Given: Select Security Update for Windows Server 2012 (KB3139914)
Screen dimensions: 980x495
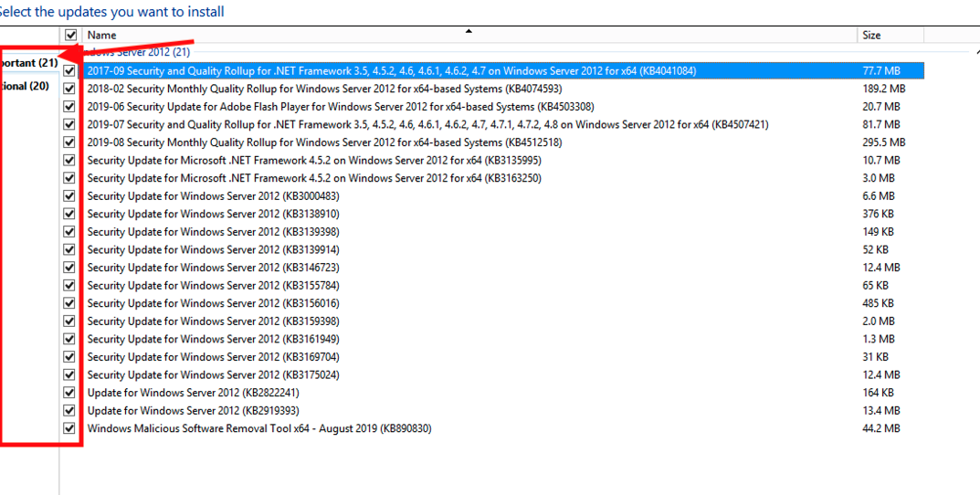Looking at the screenshot, I should (213, 250).
